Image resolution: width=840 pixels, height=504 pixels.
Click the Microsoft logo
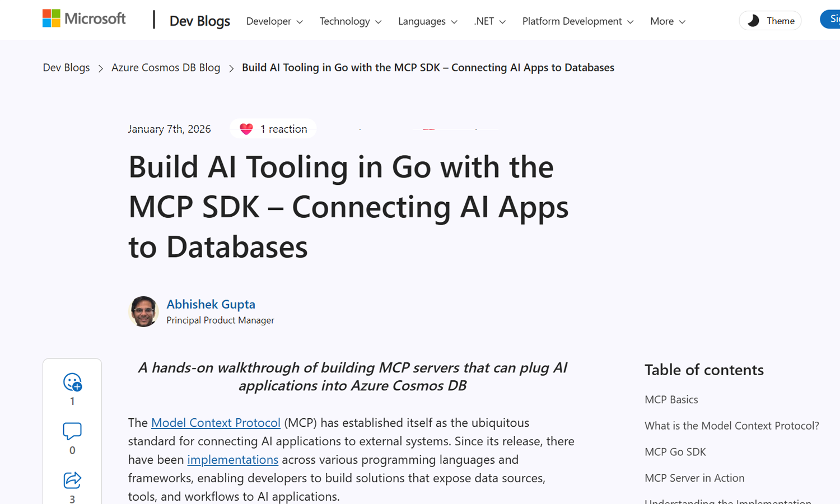click(84, 19)
